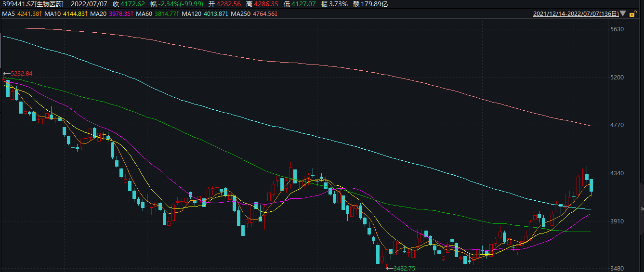Click the 4340 price axis label
644x272 pixels.
click(617, 173)
